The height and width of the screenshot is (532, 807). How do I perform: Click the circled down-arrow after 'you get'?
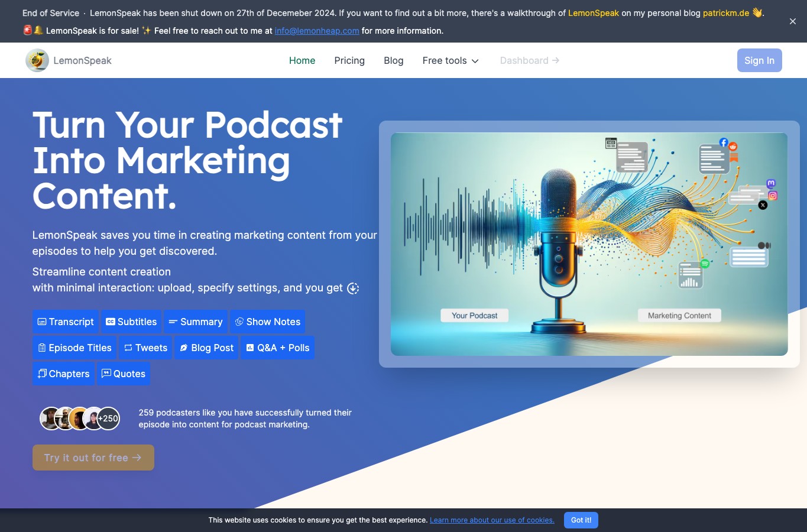[353, 288]
